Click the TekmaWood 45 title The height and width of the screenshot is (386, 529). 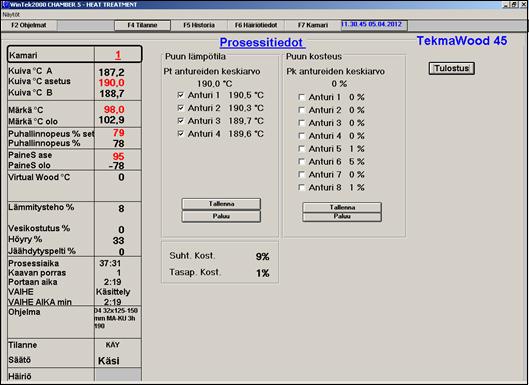point(462,41)
